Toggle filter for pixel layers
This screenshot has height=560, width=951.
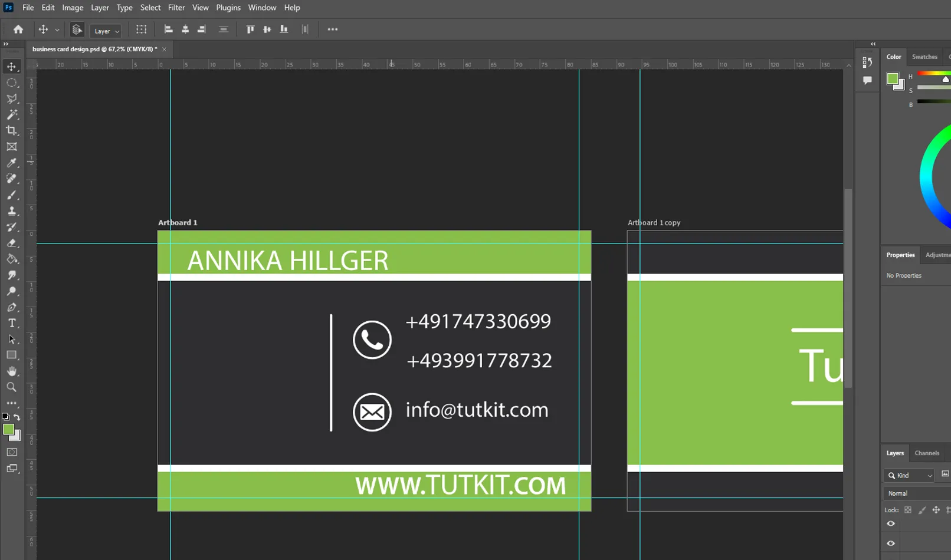[x=945, y=475]
